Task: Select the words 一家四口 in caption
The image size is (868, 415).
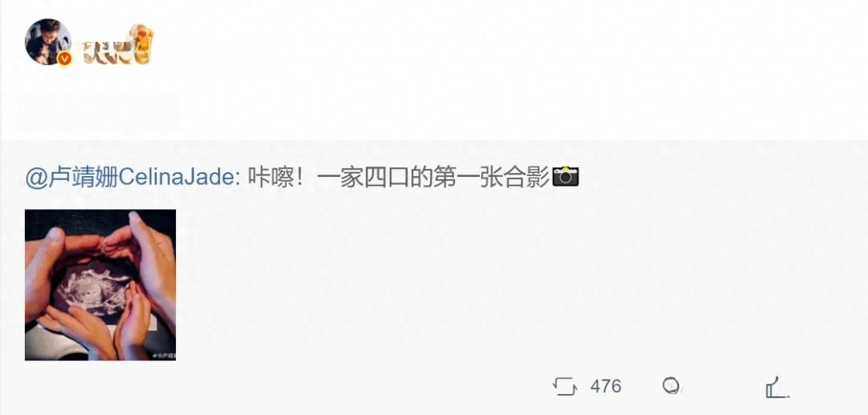Action: coord(363,178)
